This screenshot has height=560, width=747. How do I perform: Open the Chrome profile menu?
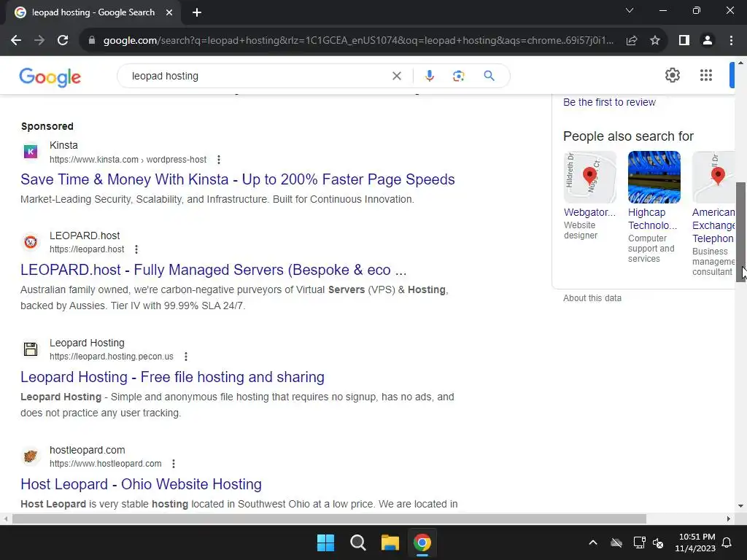point(708,41)
